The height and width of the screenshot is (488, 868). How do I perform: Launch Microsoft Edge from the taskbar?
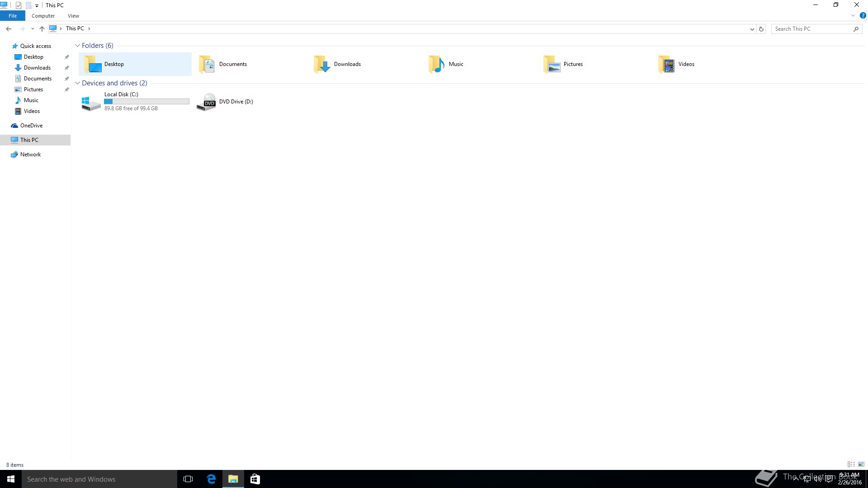[x=211, y=479]
